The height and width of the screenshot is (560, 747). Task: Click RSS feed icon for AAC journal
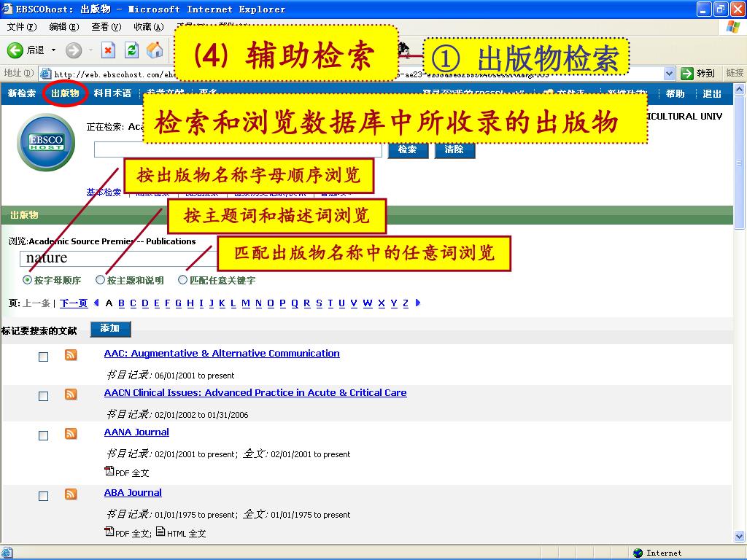71,355
